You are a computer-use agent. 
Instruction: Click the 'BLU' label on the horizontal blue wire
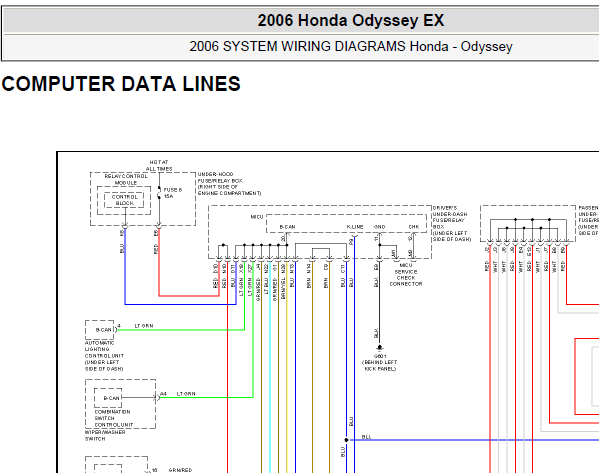[366, 437]
